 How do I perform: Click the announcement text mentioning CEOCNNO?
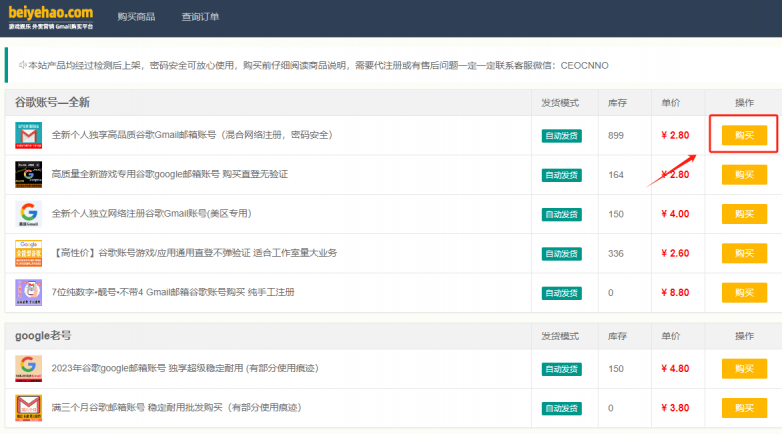(x=318, y=65)
